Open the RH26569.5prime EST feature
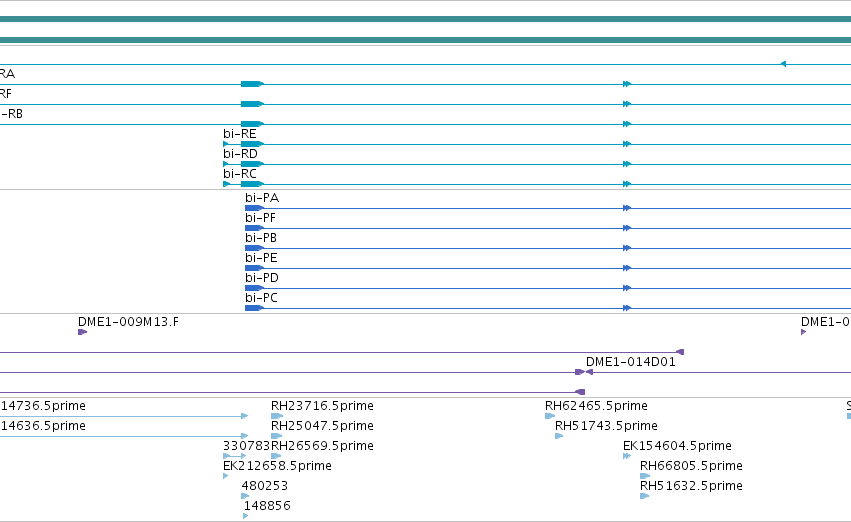Screen dimensions: 851x522 tap(322, 446)
